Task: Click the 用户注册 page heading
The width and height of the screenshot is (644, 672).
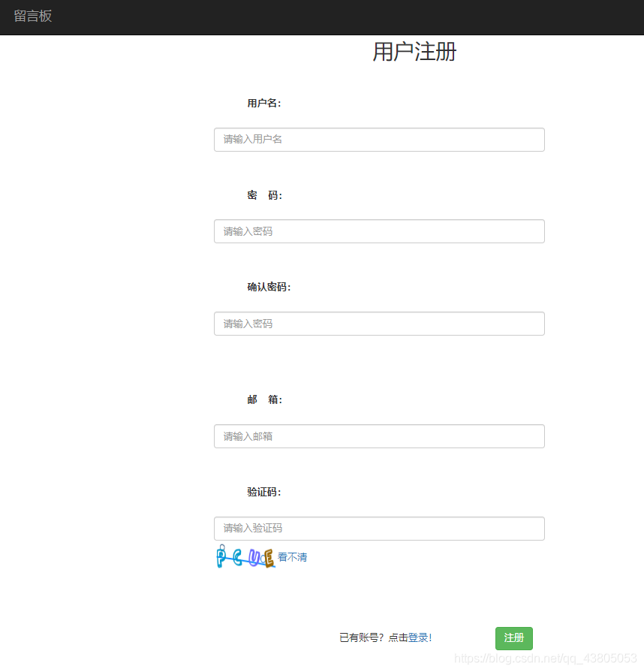Action: tap(414, 52)
